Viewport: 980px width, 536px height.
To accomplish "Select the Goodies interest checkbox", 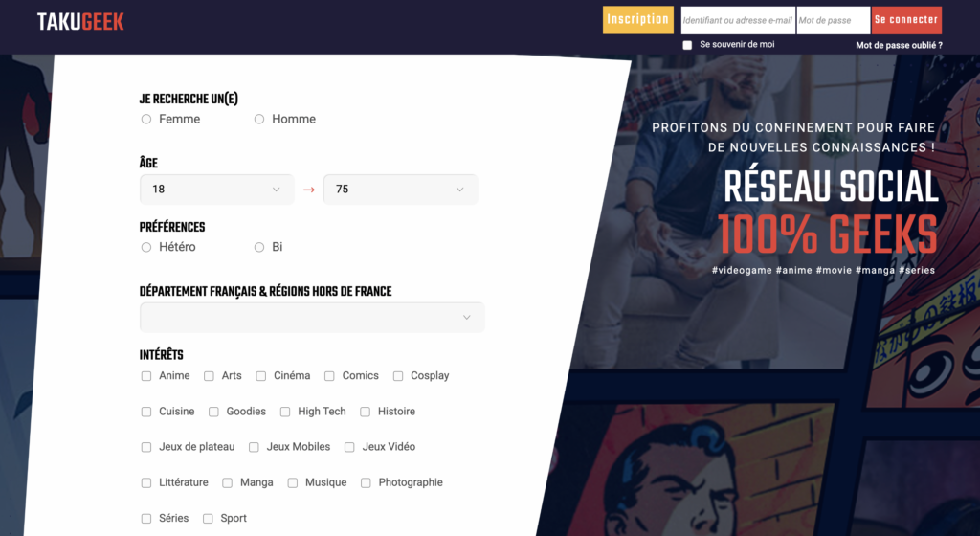I will pos(213,412).
